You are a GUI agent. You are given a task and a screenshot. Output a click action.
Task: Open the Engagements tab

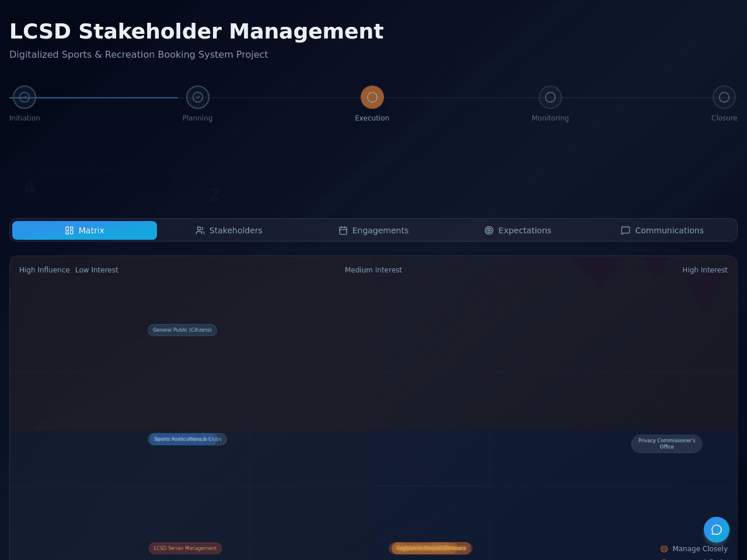click(373, 230)
